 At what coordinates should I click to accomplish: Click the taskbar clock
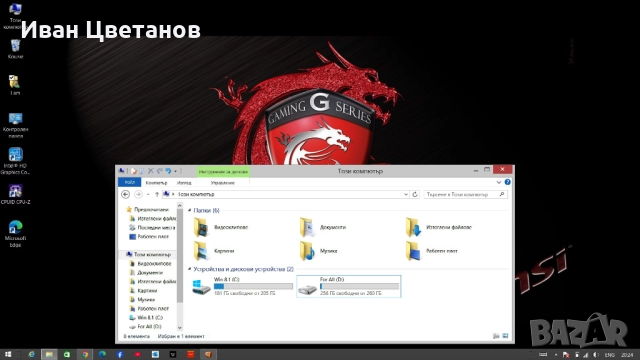pos(627,355)
